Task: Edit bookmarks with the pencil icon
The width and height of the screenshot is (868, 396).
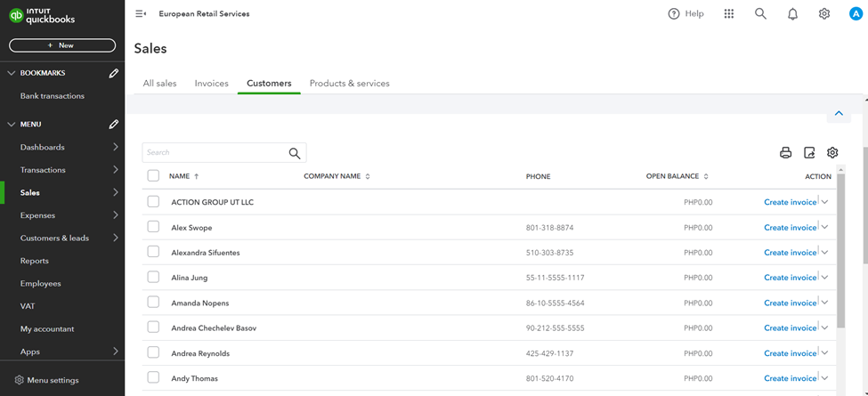Action: [113, 73]
